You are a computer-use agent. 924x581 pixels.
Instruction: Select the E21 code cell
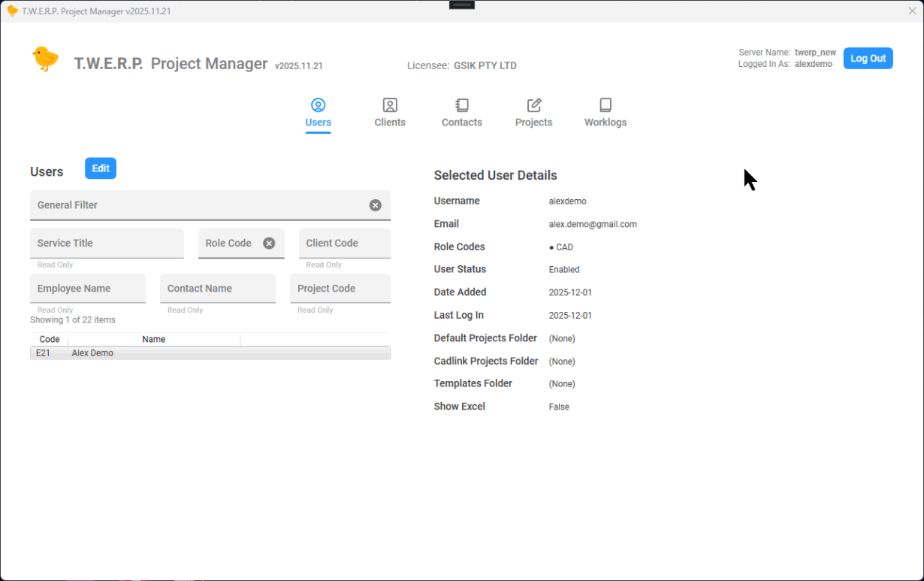tap(44, 353)
